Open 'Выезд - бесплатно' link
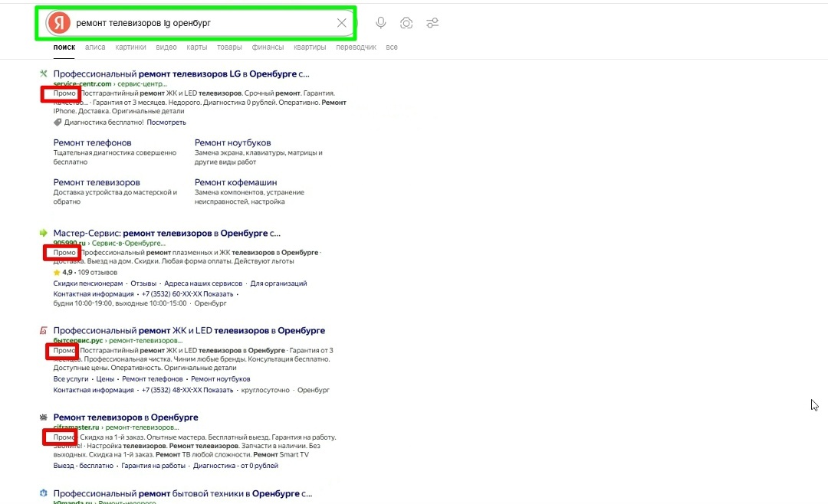The image size is (828, 504). [x=84, y=466]
